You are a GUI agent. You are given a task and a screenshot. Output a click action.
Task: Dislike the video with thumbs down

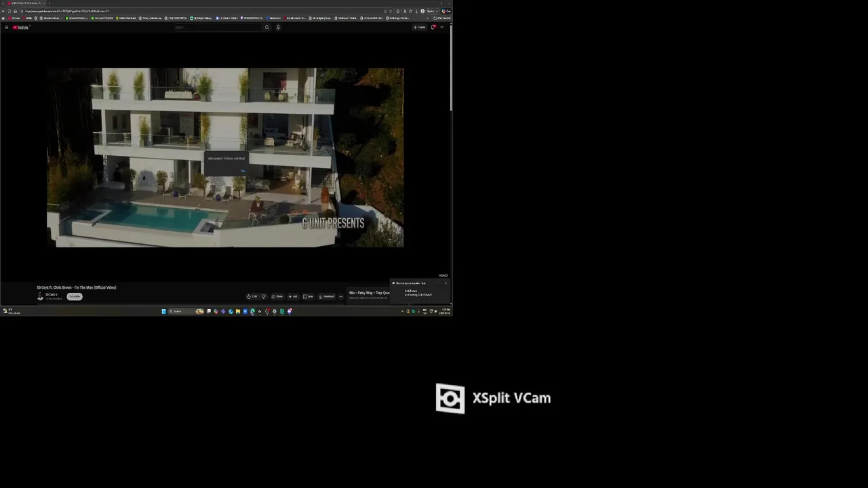click(264, 296)
